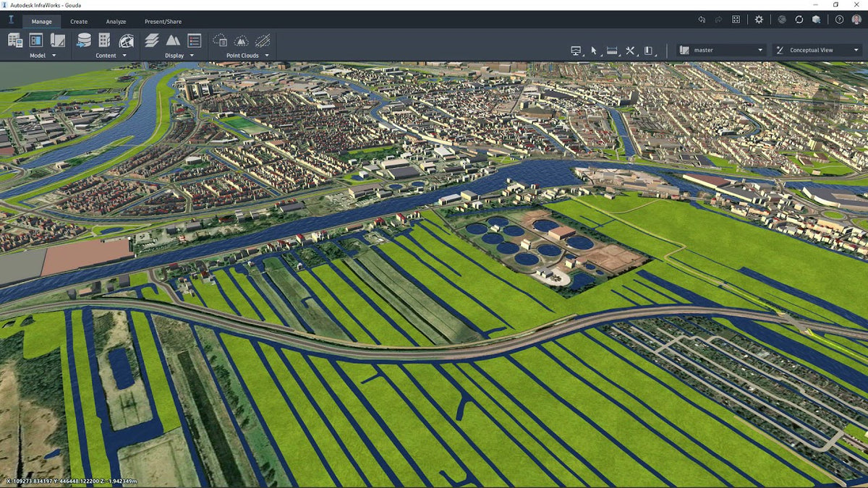Open the master proposal dropdown
The height and width of the screenshot is (488, 868).
click(x=720, y=51)
